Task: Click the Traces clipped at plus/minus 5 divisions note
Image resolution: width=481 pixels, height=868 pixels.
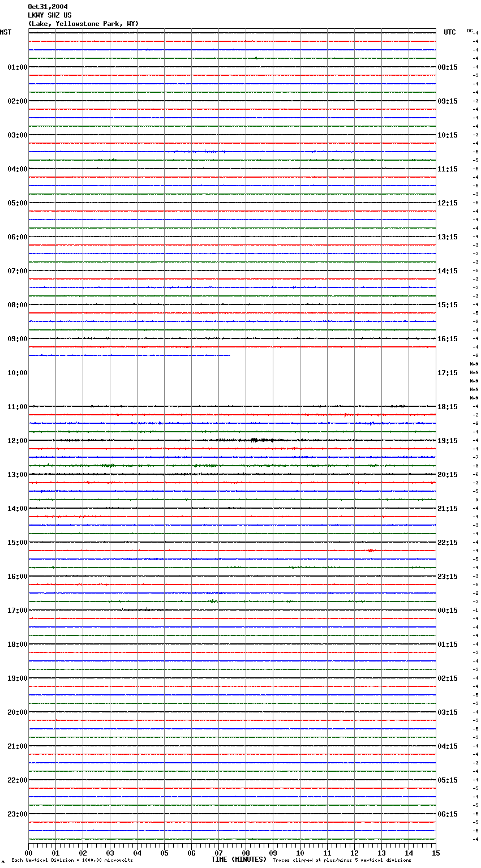Action: 342,861
